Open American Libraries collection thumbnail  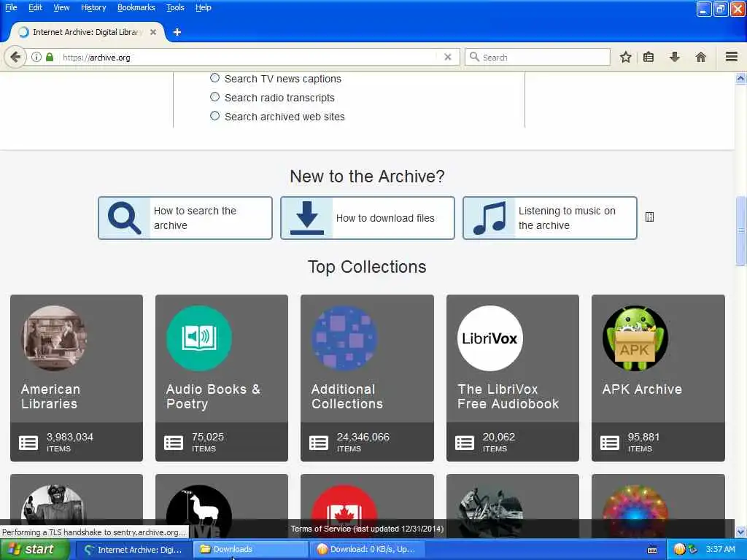(54, 338)
